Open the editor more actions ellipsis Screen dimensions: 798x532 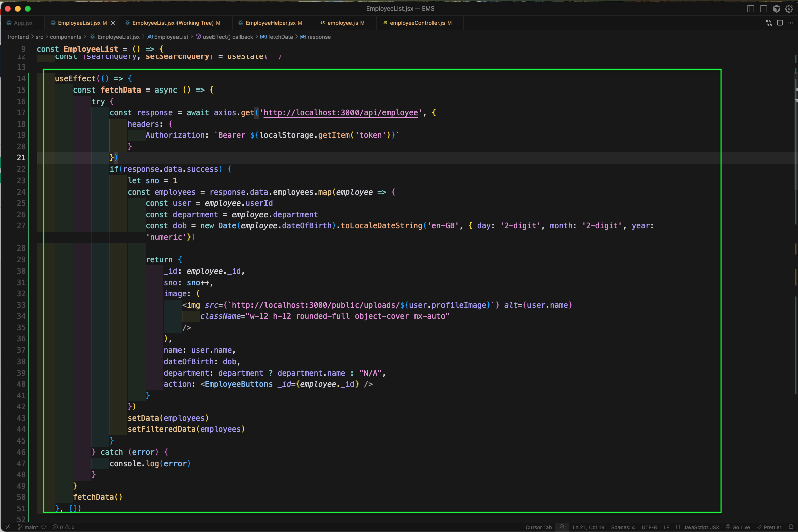pyautogui.click(x=790, y=23)
